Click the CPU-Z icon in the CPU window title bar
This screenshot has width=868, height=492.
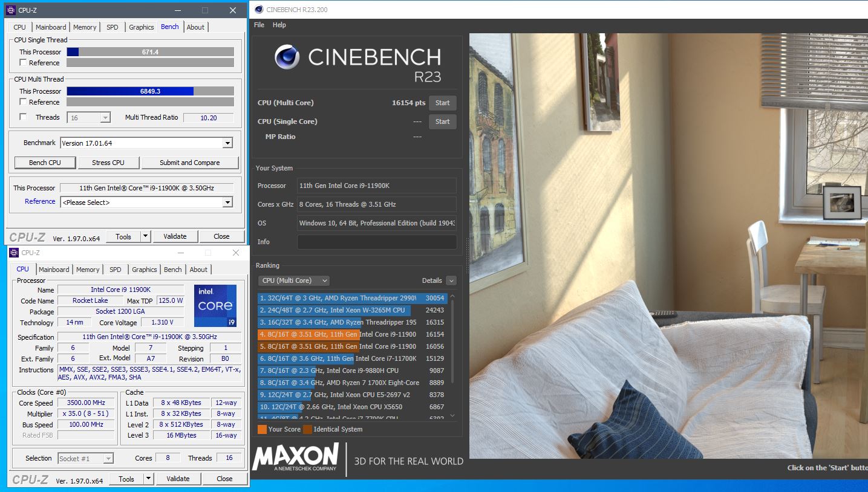pos(15,253)
